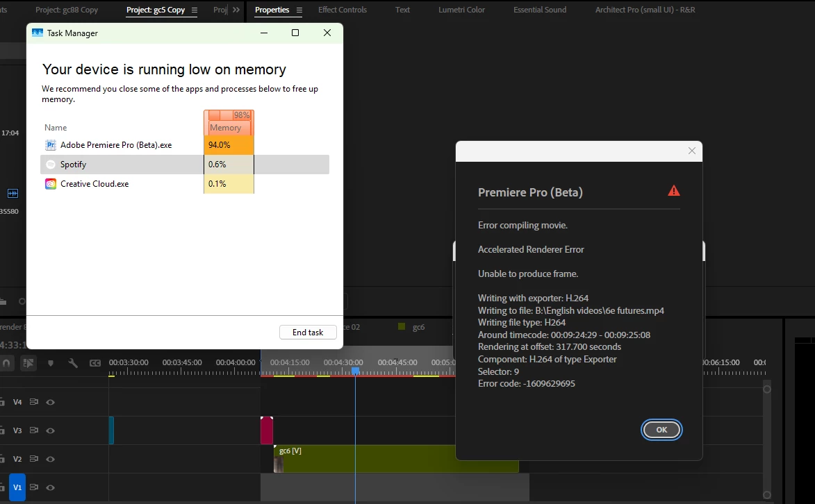Click the Premiere Pro icon in Task Manager list

coord(51,145)
